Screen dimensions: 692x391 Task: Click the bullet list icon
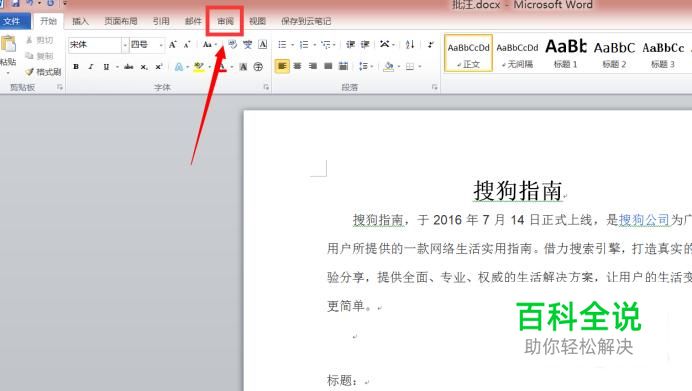coord(282,45)
